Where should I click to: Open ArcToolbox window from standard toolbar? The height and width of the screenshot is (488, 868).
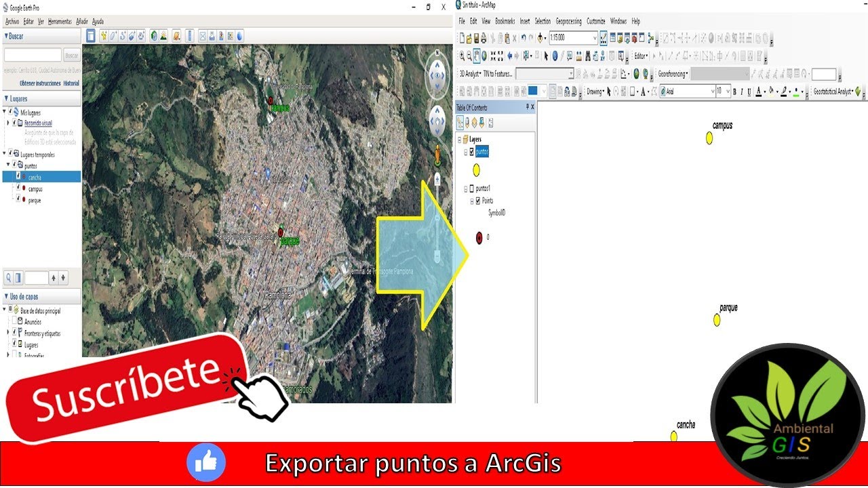coord(634,37)
